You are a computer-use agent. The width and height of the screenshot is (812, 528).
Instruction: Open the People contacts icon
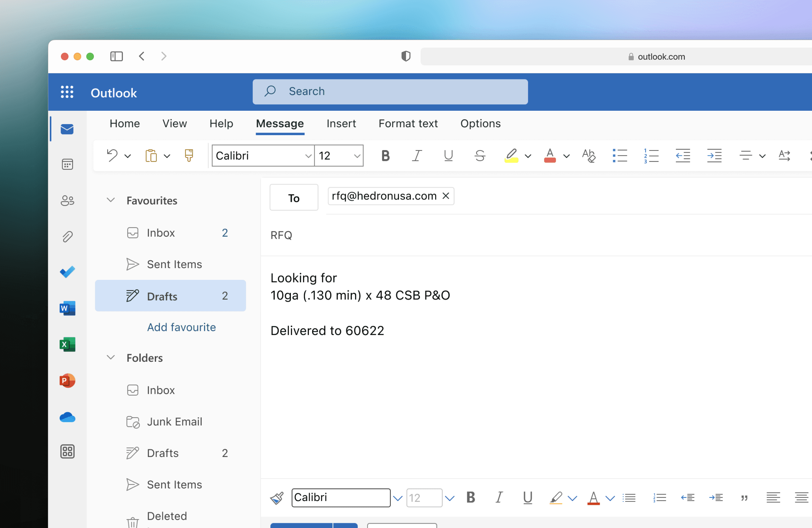point(67,200)
